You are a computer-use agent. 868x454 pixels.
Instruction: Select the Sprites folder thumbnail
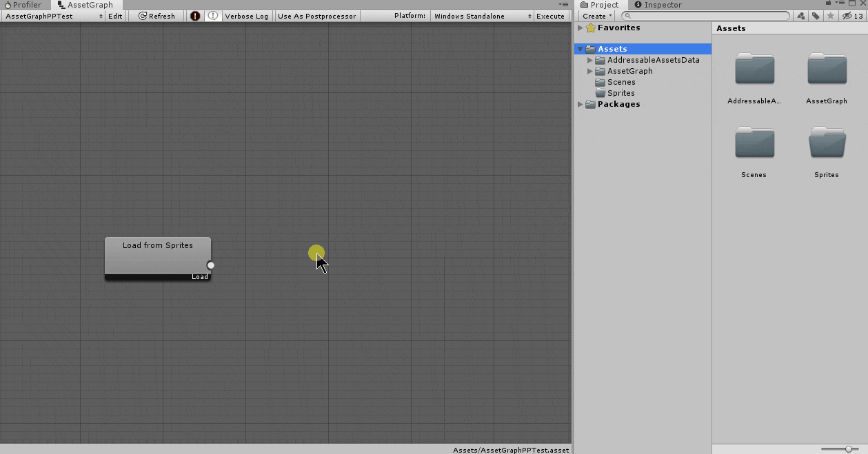pyautogui.click(x=826, y=142)
